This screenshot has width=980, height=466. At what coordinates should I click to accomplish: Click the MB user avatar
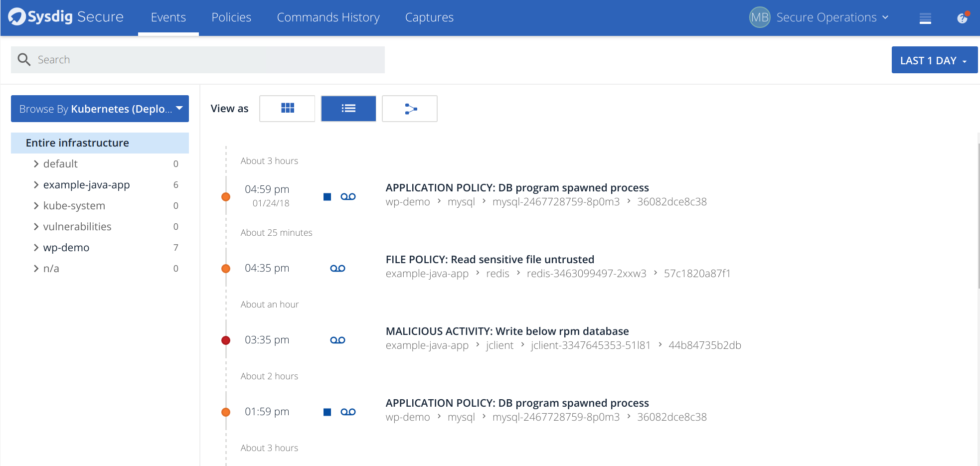[760, 17]
